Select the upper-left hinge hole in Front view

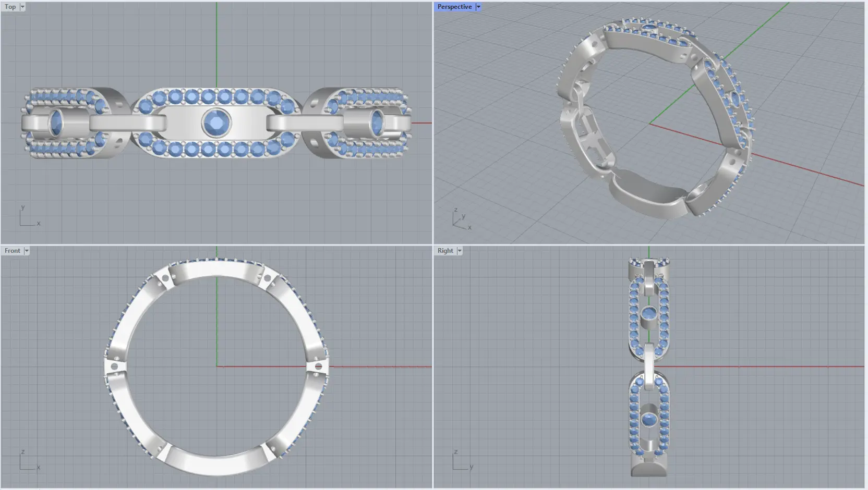coord(166,279)
